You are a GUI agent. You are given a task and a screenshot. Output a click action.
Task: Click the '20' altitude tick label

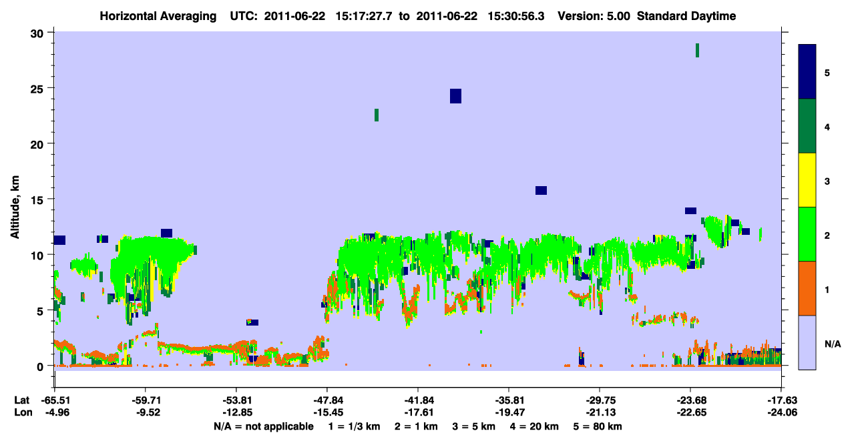click(39, 144)
